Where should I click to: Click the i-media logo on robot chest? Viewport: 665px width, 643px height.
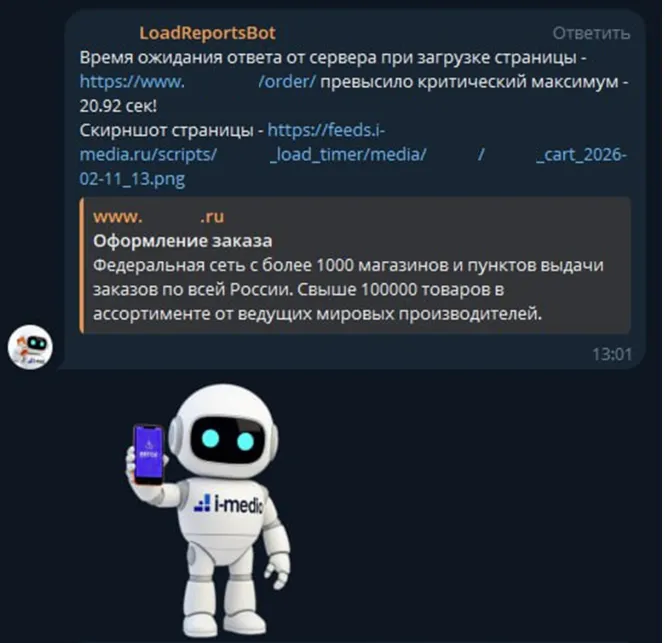click(x=228, y=503)
